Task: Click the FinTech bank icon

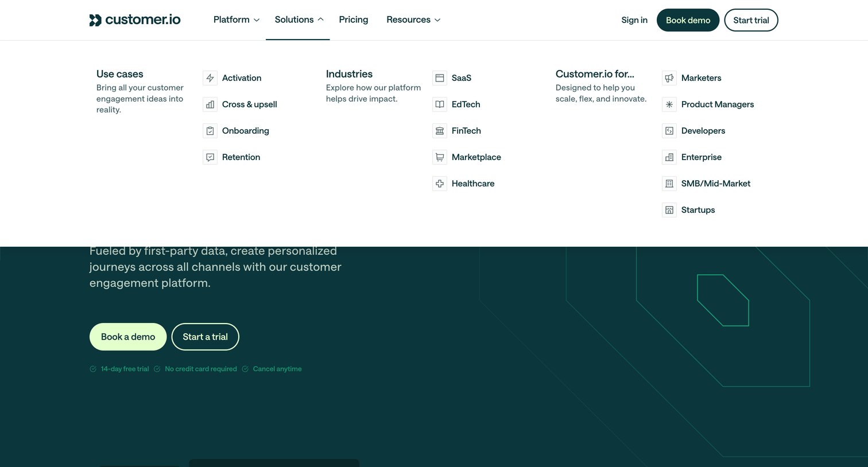Action: [440, 131]
